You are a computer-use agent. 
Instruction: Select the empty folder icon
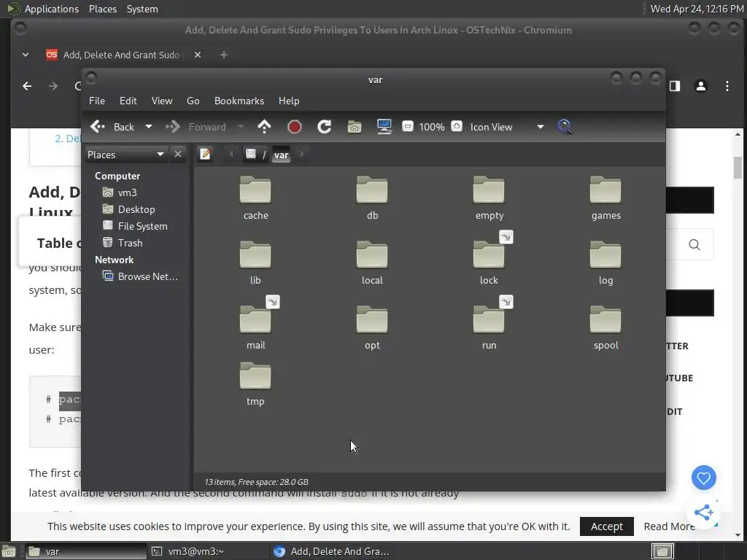click(x=489, y=190)
